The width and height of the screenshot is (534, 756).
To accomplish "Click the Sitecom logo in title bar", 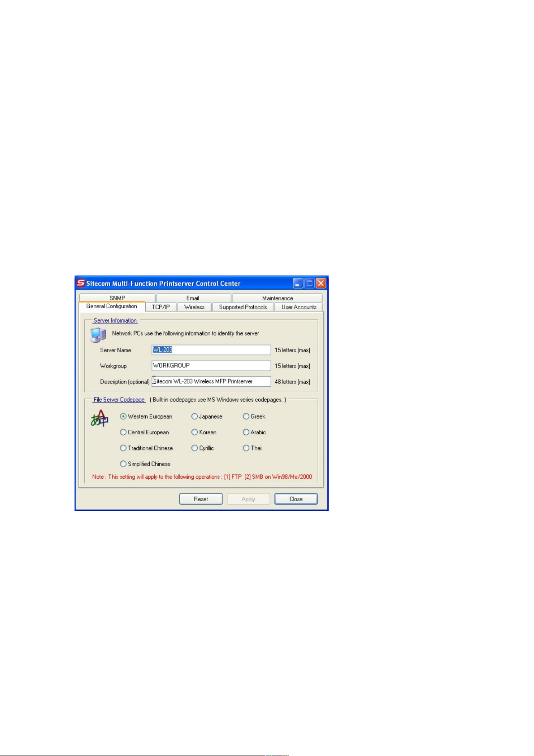I will coord(81,283).
